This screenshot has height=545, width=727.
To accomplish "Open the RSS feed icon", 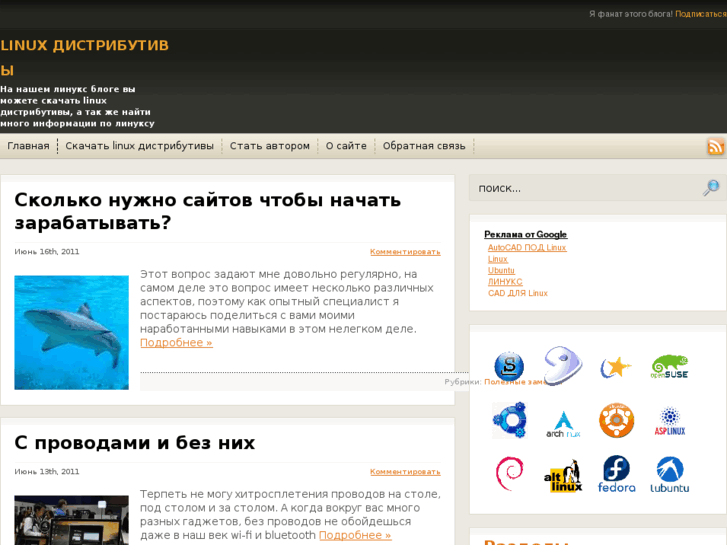I will (x=715, y=146).
